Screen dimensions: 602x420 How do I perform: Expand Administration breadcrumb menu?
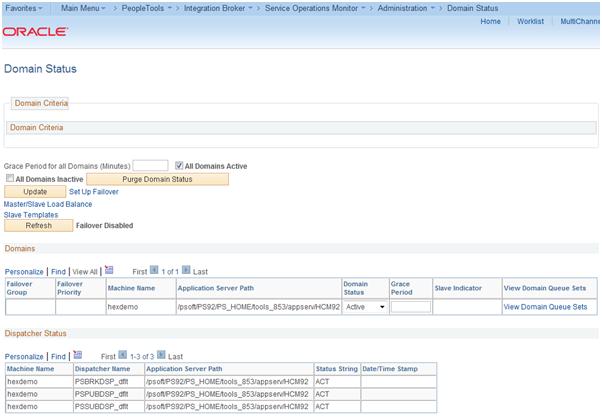tap(406, 8)
